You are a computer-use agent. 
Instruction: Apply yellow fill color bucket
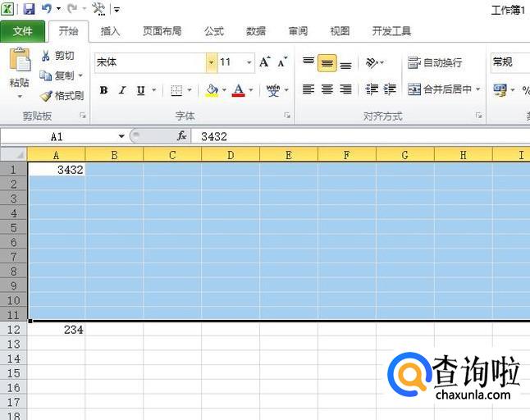[x=212, y=90]
